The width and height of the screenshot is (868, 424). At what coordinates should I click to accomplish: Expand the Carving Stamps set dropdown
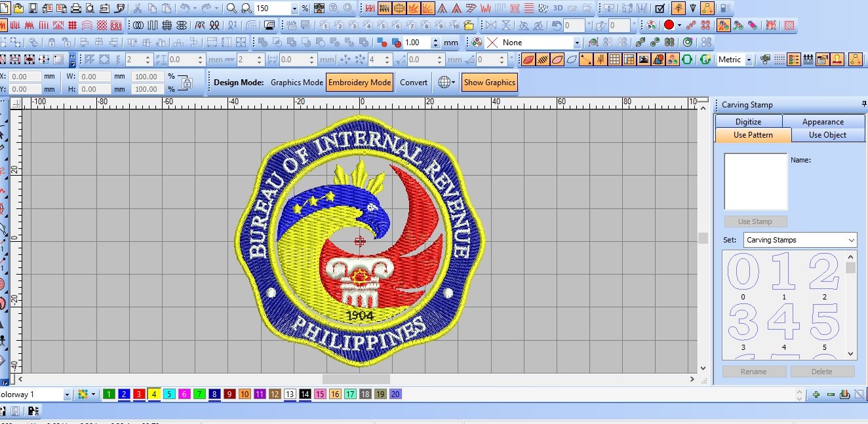tap(851, 240)
